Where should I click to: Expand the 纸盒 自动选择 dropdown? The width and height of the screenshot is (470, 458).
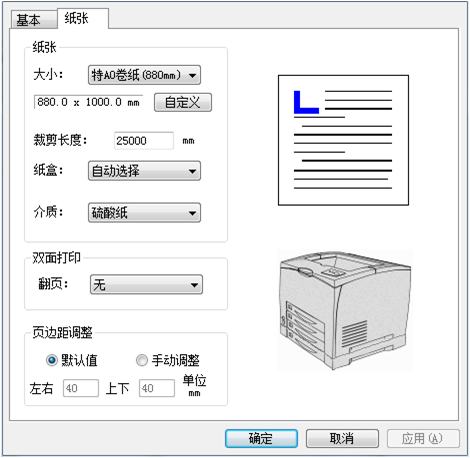pyautogui.click(x=144, y=171)
